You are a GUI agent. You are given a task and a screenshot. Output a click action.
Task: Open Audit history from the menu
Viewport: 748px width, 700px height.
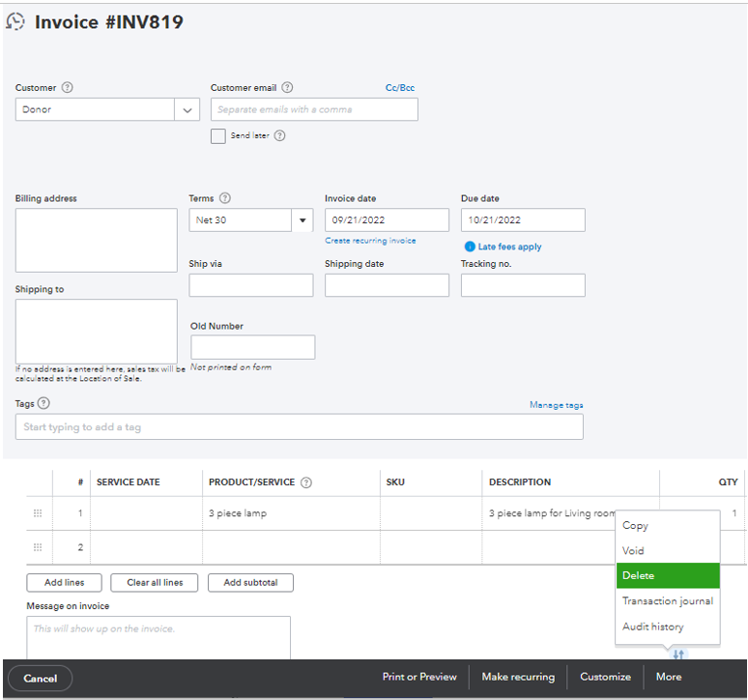[653, 627]
